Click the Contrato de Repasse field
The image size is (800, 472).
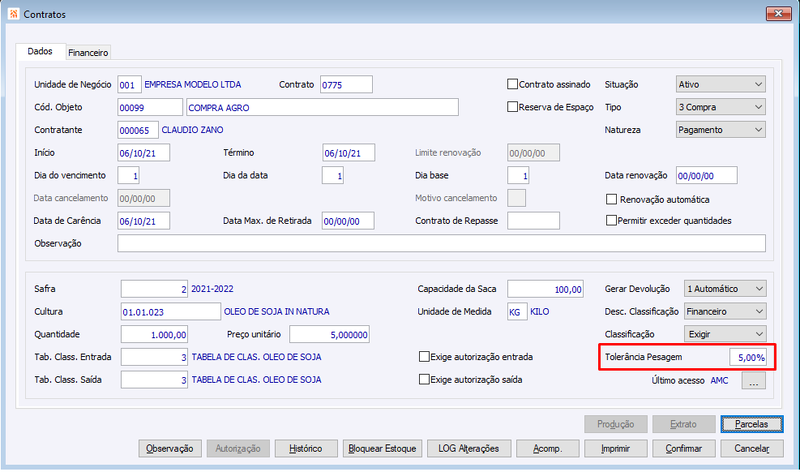533,221
